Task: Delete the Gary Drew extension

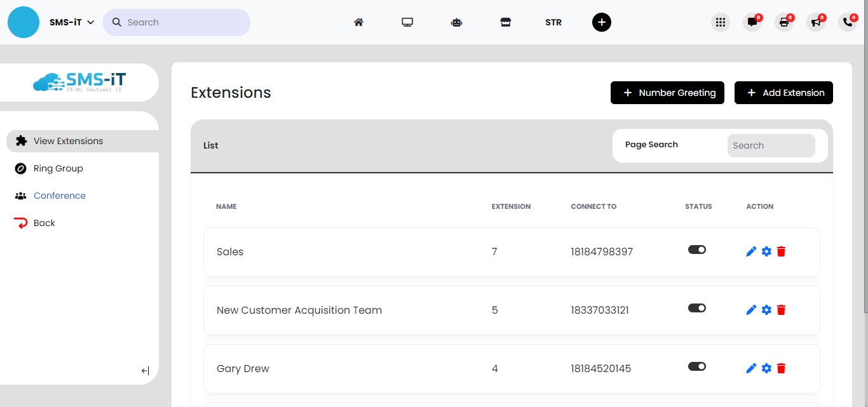Action: [782, 368]
